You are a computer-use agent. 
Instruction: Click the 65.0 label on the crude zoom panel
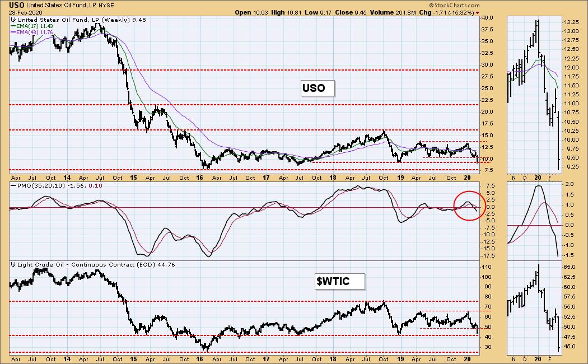click(x=570, y=267)
